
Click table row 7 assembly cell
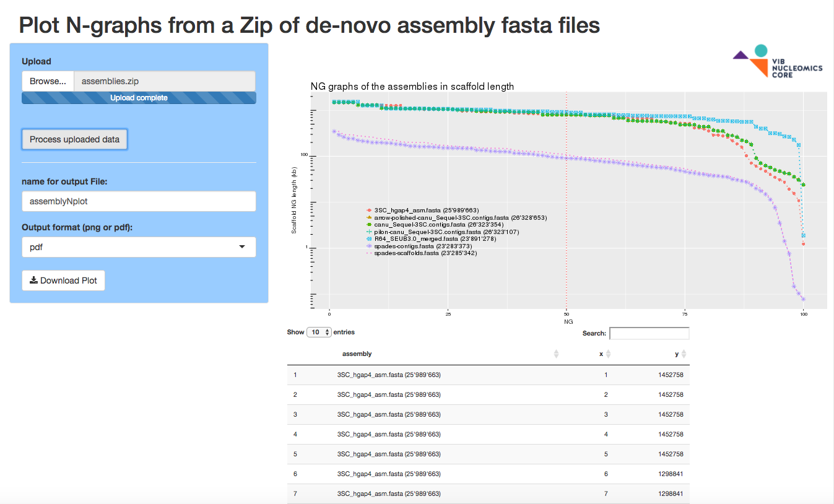click(388, 493)
